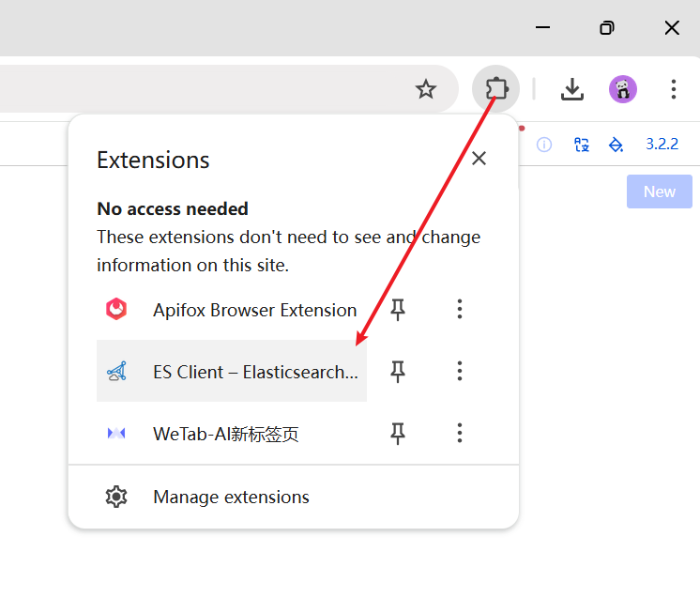Close the browser window
This screenshot has width=700, height=613.
point(672,27)
